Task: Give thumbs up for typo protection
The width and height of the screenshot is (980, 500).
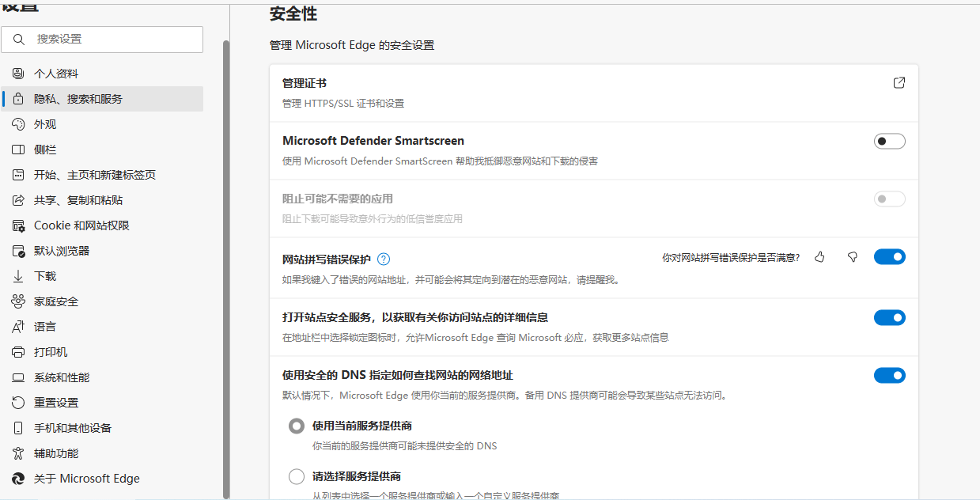Action: (x=819, y=257)
